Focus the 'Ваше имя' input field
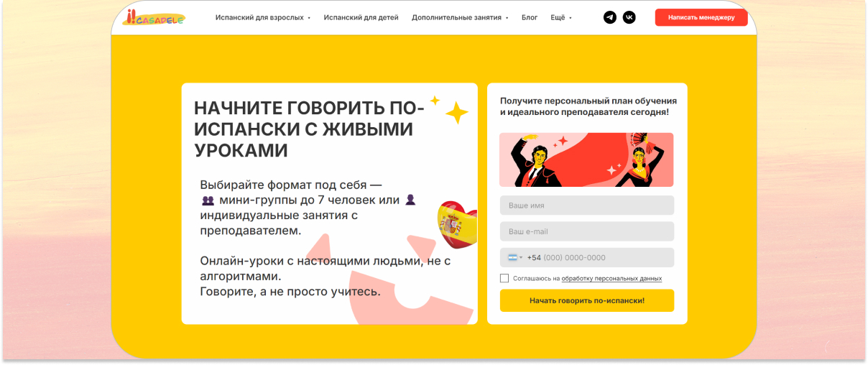Image resolution: width=868 pixels, height=365 pixels. coord(587,205)
